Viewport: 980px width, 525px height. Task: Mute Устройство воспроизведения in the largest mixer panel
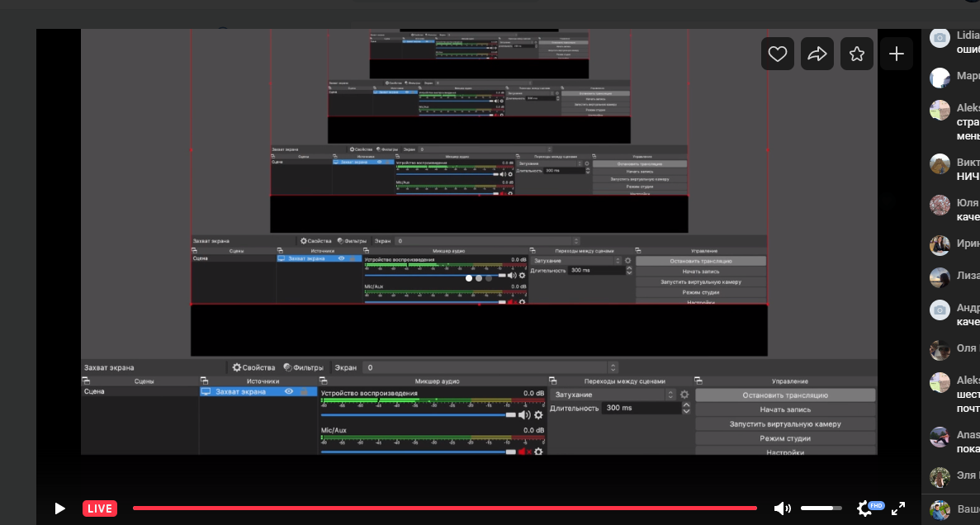[x=523, y=414]
